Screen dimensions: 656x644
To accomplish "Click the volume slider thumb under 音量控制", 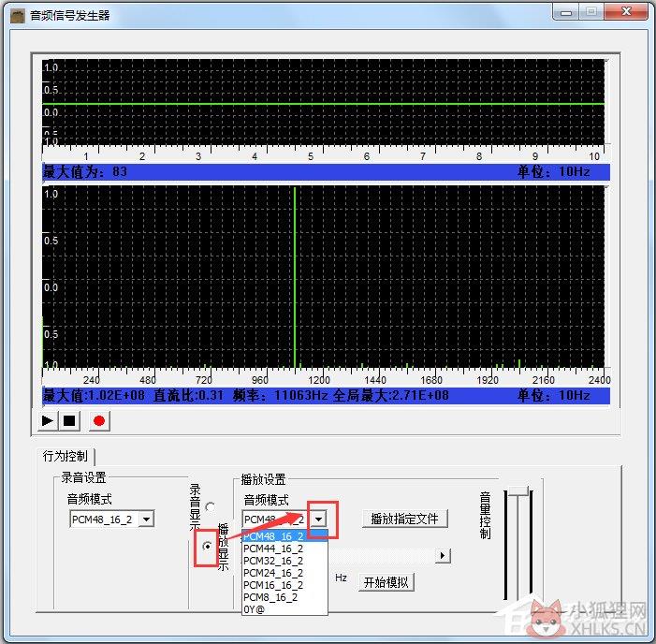I will tap(518, 490).
